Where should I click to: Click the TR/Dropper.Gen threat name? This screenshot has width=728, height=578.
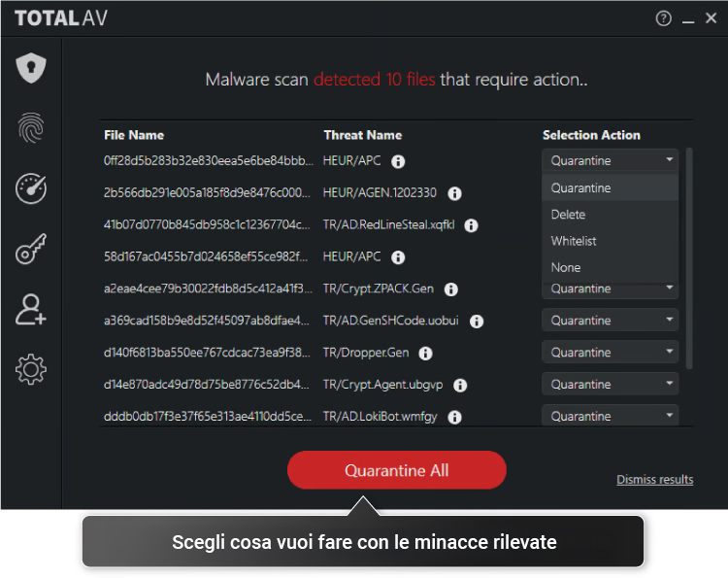coord(366,353)
